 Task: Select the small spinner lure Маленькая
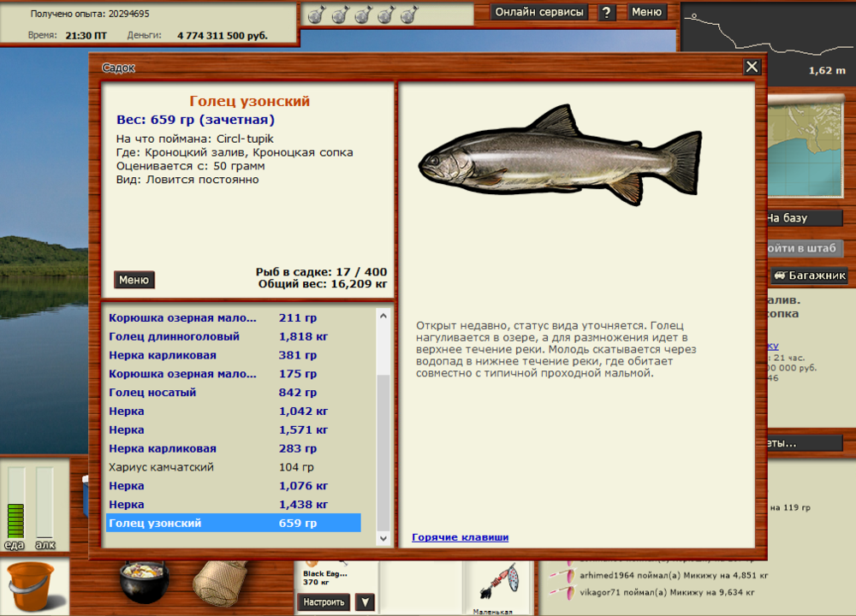pyautogui.click(x=497, y=585)
